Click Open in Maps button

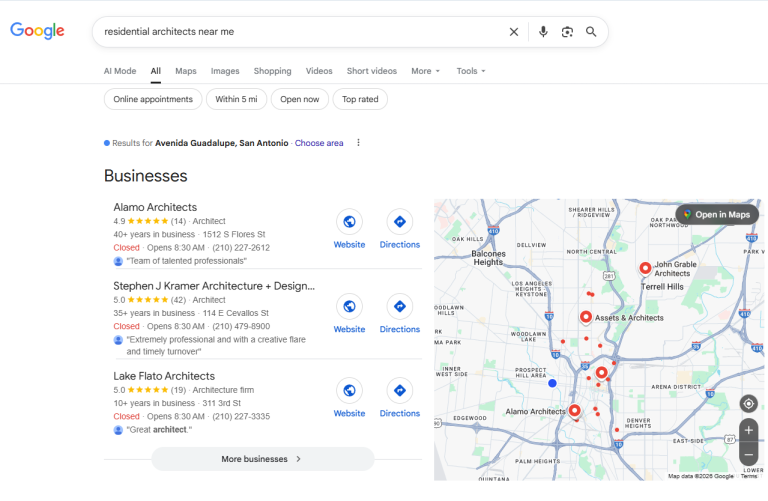pyautogui.click(x=717, y=215)
